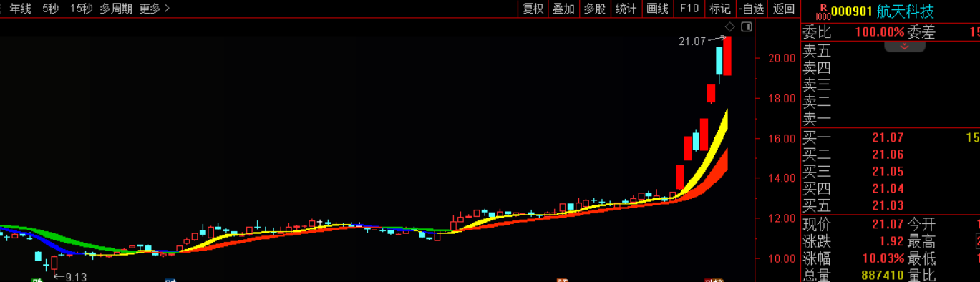Open 多周期 multi-period view

pyautogui.click(x=116, y=9)
